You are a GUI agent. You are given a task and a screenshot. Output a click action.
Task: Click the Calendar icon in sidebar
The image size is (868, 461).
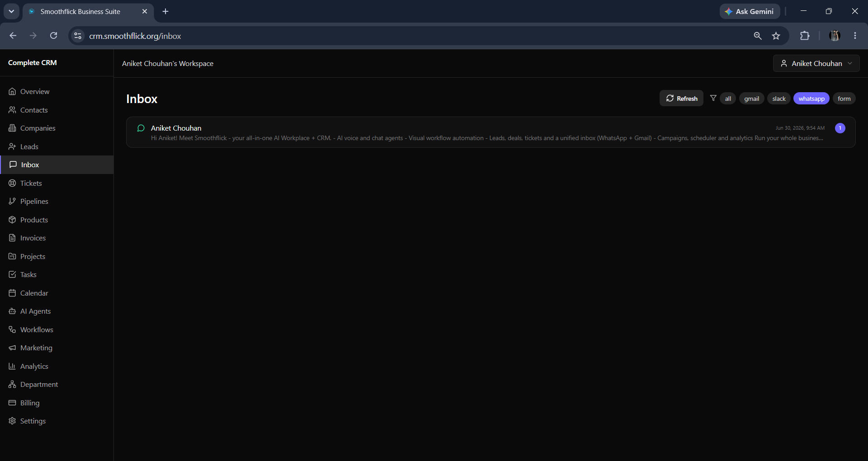coord(12,293)
